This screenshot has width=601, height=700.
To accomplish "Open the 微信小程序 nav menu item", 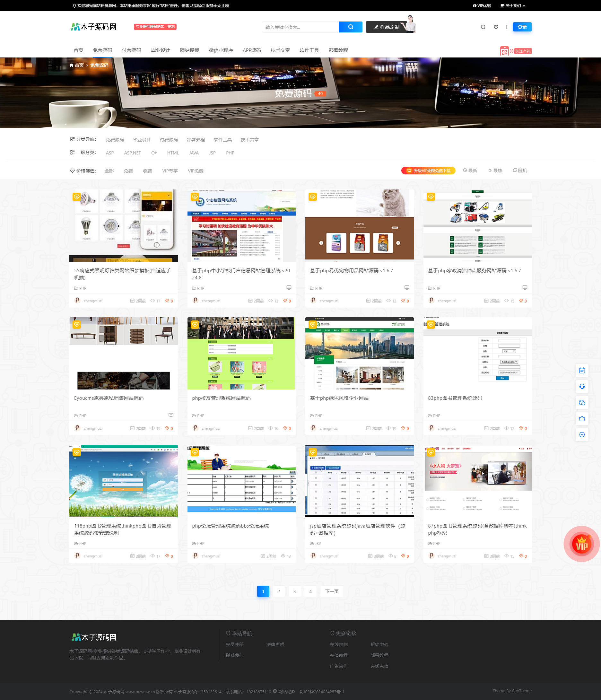I will point(221,50).
